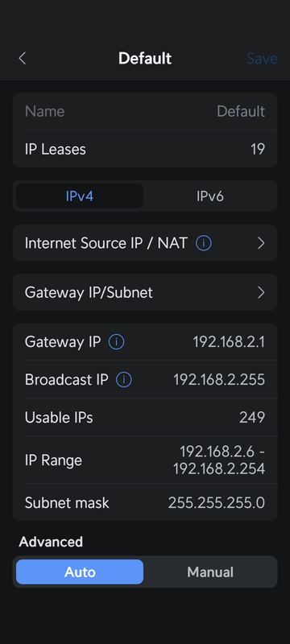Open Gateway IP/Subnet chevron arrow
290x644 pixels.
click(261, 292)
